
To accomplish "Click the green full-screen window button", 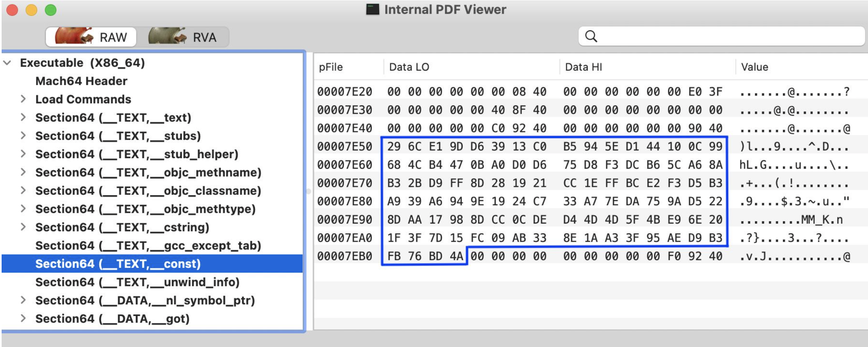I will click(50, 10).
